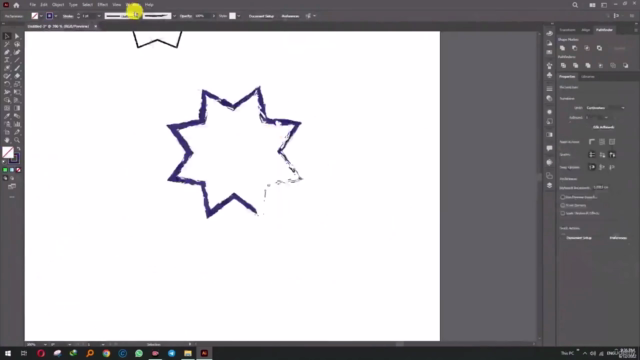The image size is (640, 360).
Task: Open the Symbols panel icon in dock
Action: [549, 75]
